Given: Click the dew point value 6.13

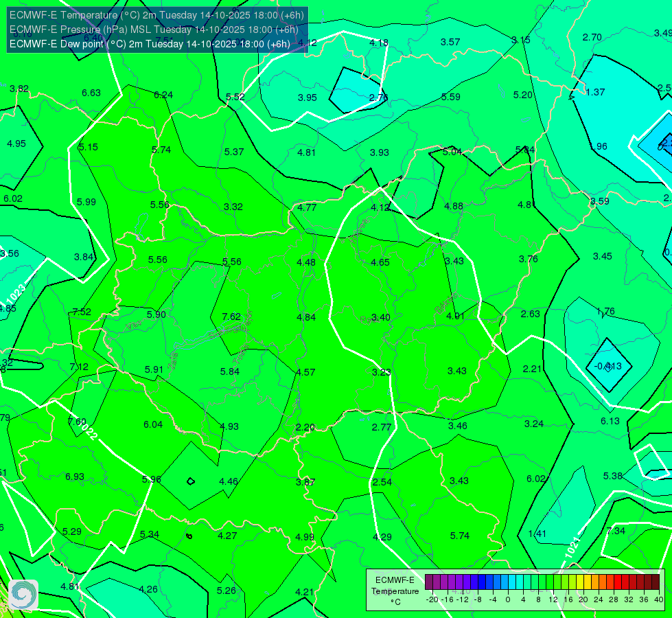Looking at the screenshot, I should 610,421.
